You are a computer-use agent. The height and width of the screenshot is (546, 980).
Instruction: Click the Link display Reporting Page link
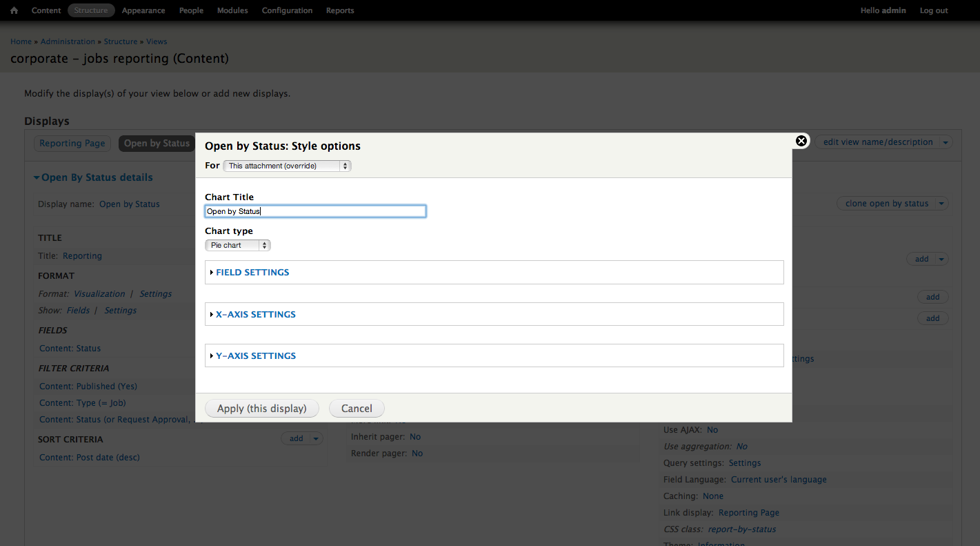749,513
